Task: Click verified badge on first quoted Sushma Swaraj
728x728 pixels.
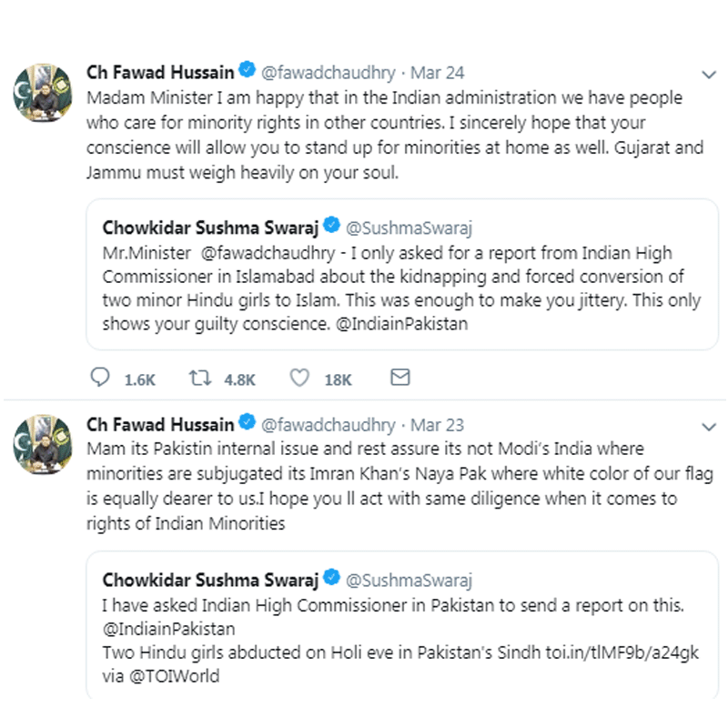Action: coord(331,225)
